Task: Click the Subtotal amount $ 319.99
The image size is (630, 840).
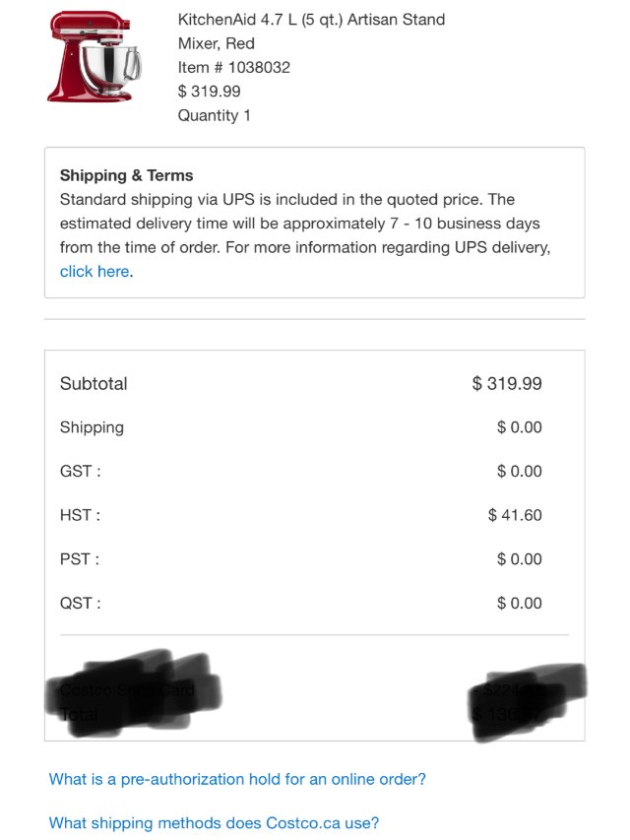Action: point(506,384)
